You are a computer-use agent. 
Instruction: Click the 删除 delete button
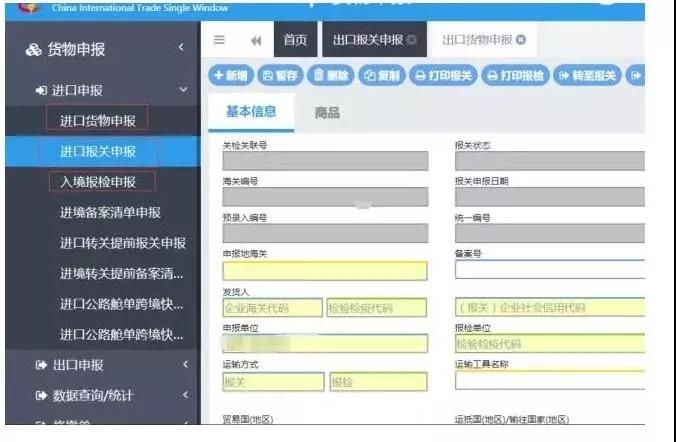[x=331, y=75]
